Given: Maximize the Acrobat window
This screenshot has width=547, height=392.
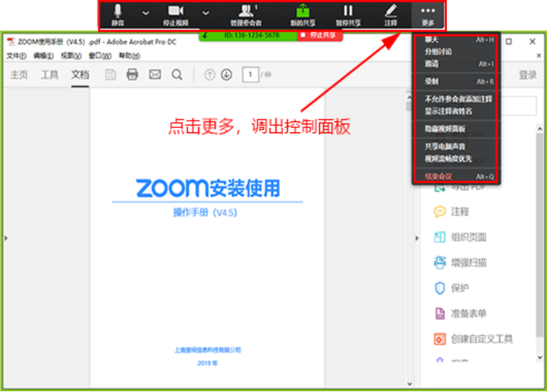Looking at the screenshot, I should tap(509, 41).
